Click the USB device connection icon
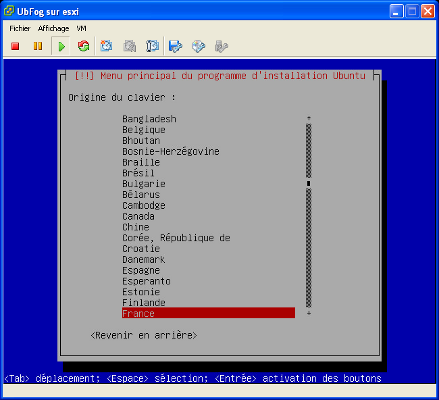This screenshot has width=439, height=400. [221, 46]
